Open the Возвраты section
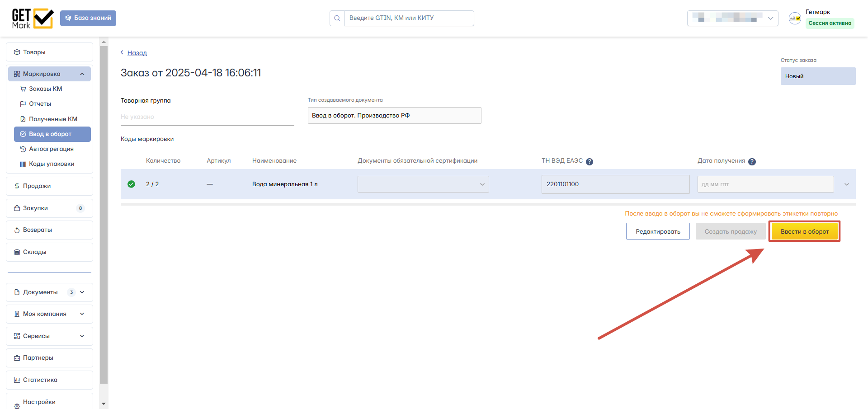The image size is (868, 409). pyautogui.click(x=49, y=230)
